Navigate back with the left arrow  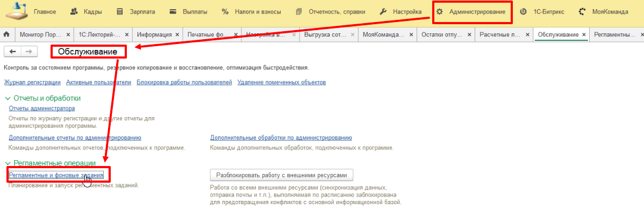tap(12, 52)
